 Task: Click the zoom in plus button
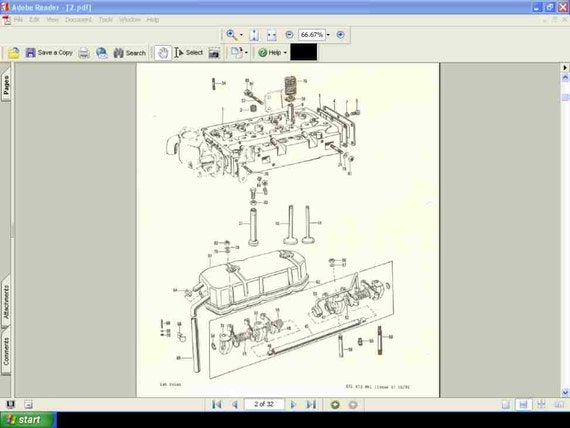(340, 35)
